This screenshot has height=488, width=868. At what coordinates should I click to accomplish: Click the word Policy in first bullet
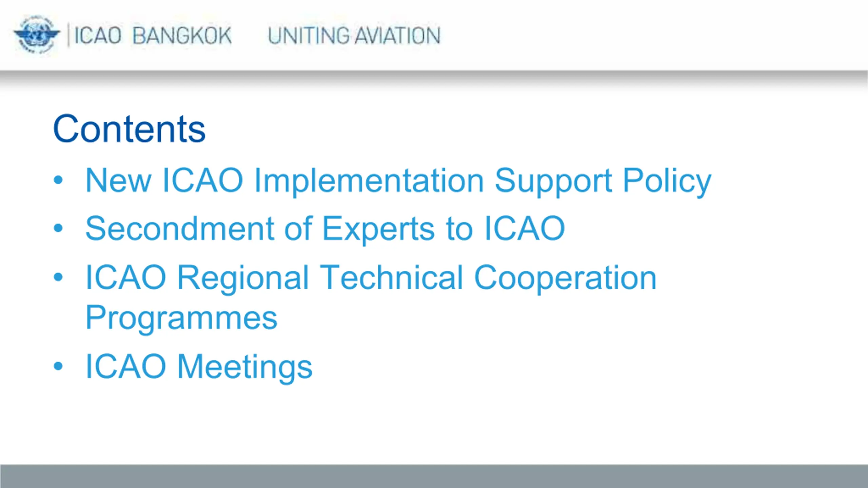point(667,181)
